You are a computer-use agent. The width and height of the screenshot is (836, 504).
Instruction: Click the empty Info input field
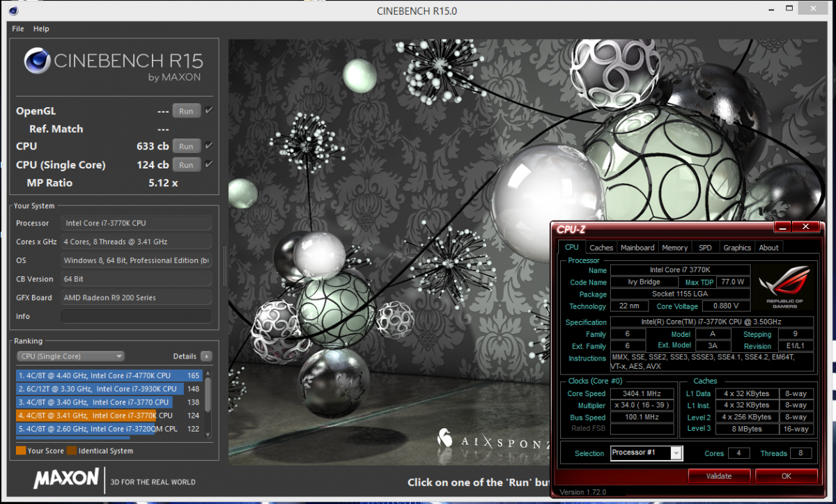[x=136, y=316]
